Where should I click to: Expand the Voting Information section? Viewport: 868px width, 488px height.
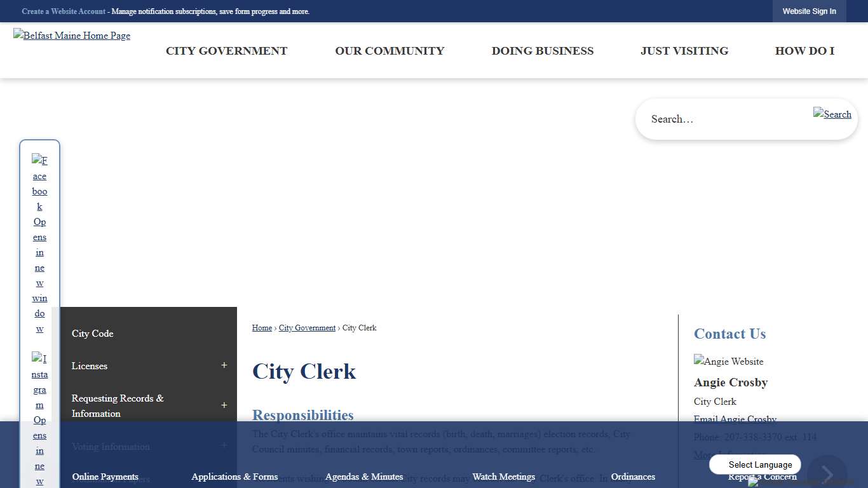coord(224,447)
